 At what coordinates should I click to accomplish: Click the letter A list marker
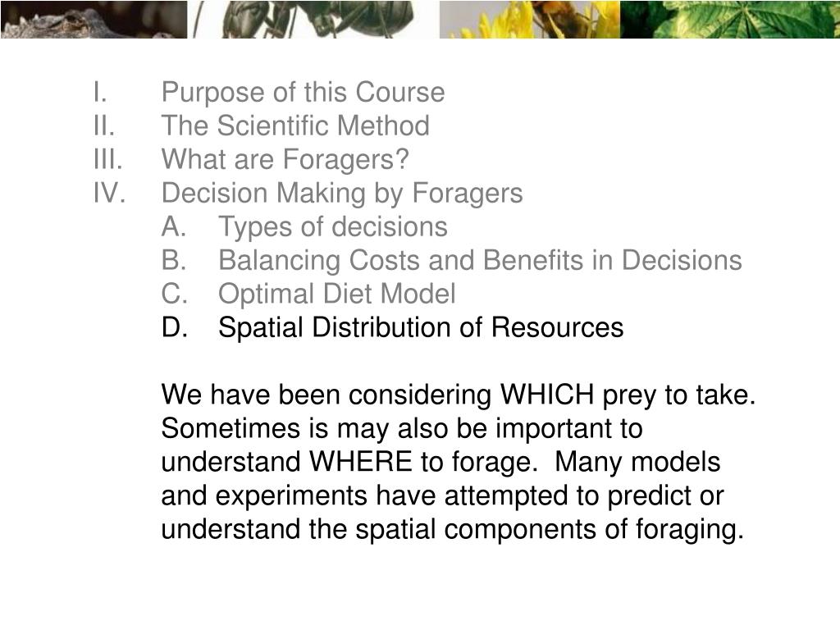[x=174, y=226]
